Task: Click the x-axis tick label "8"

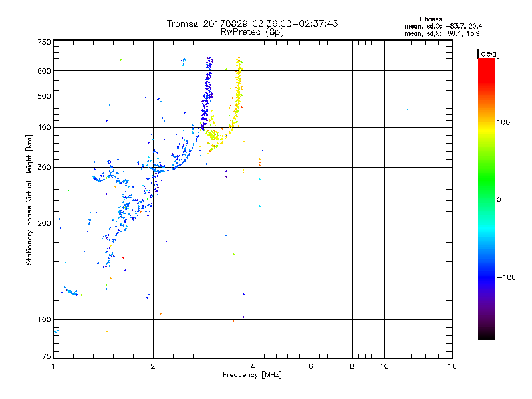Action: pos(352,366)
